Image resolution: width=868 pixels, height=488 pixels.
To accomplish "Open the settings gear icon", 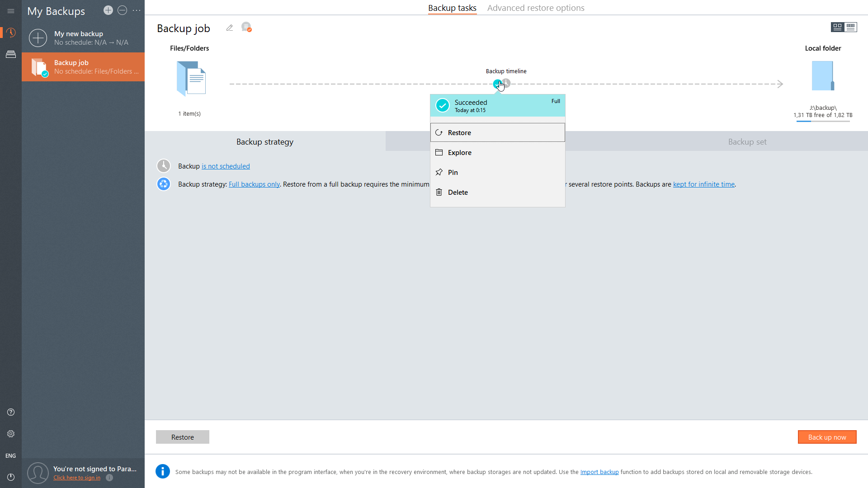I will [x=11, y=434].
